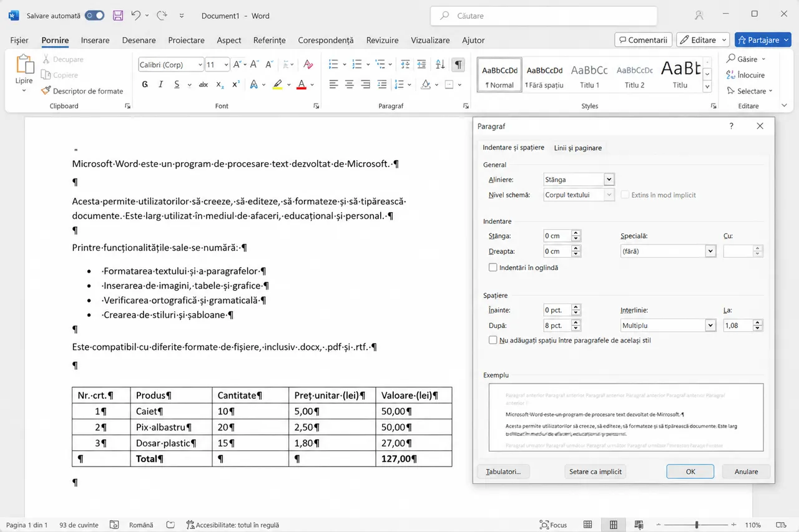Image resolution: width=799 pixels, height=532 pixels.
Task: Click the Română language in status bar
Action: pyautogui.click(x=141, y=525)
